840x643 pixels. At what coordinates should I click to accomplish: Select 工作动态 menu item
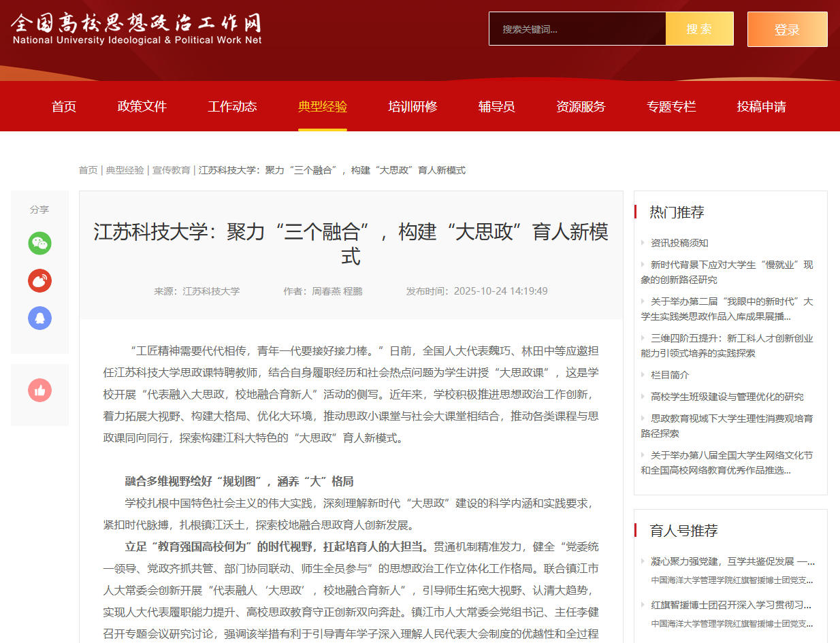232,107
